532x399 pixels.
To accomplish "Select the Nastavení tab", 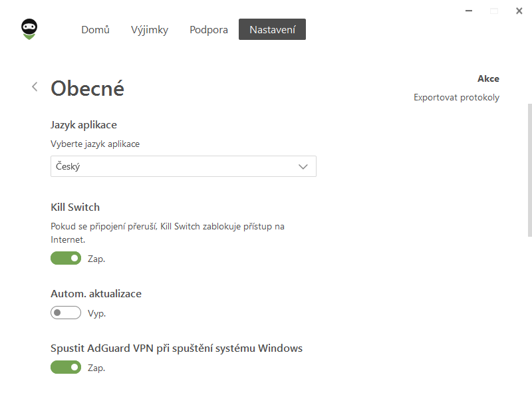I will [x=272, y=29].
